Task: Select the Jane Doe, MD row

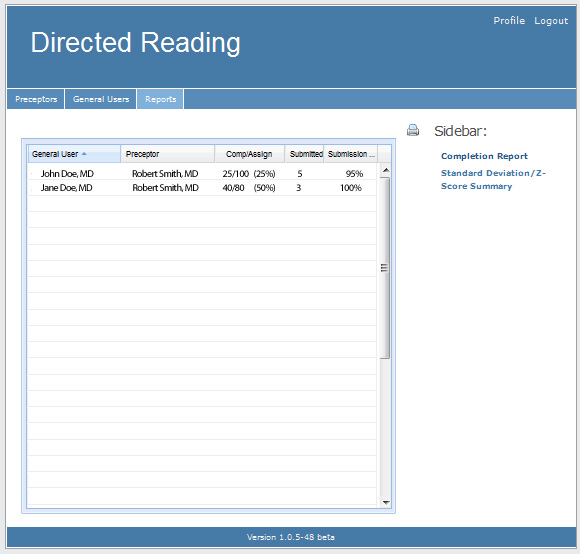Action: [202, 188]
